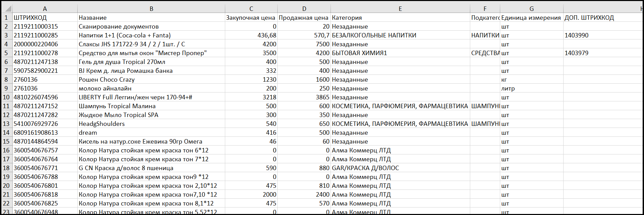
Task: Select purchase price cell 590
Action: (251, 168)
